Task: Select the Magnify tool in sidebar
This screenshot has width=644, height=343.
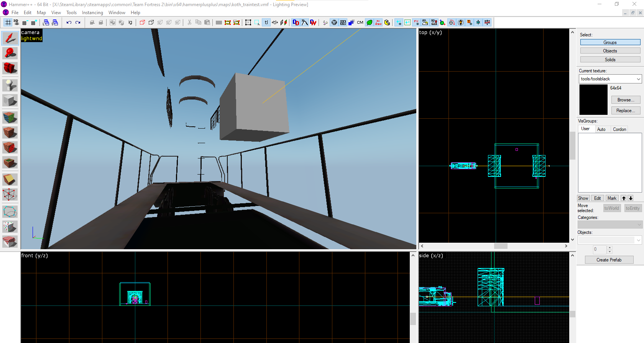Action: (10, 53)
